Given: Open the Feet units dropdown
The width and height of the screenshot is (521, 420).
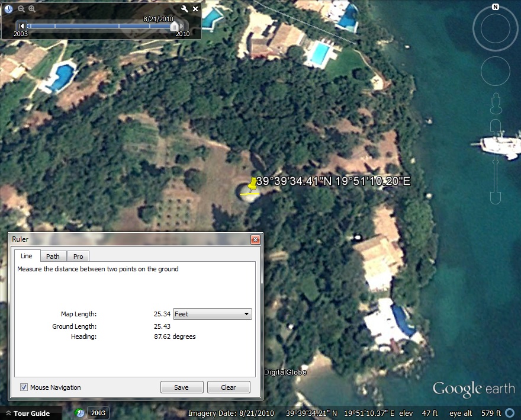Looking at the screenshot, I should [x=213, y=314].
